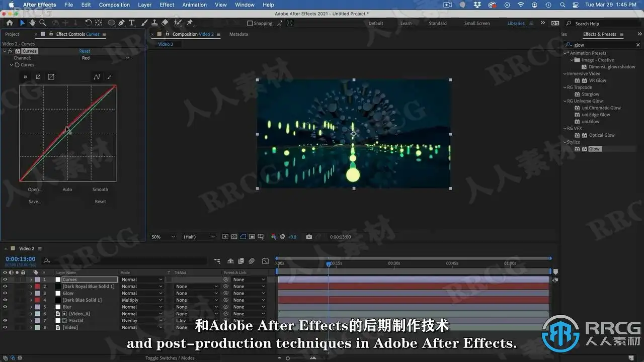The image size is (644, 362).
Task: Click the Auto curves button
Action: coord(67,190)
